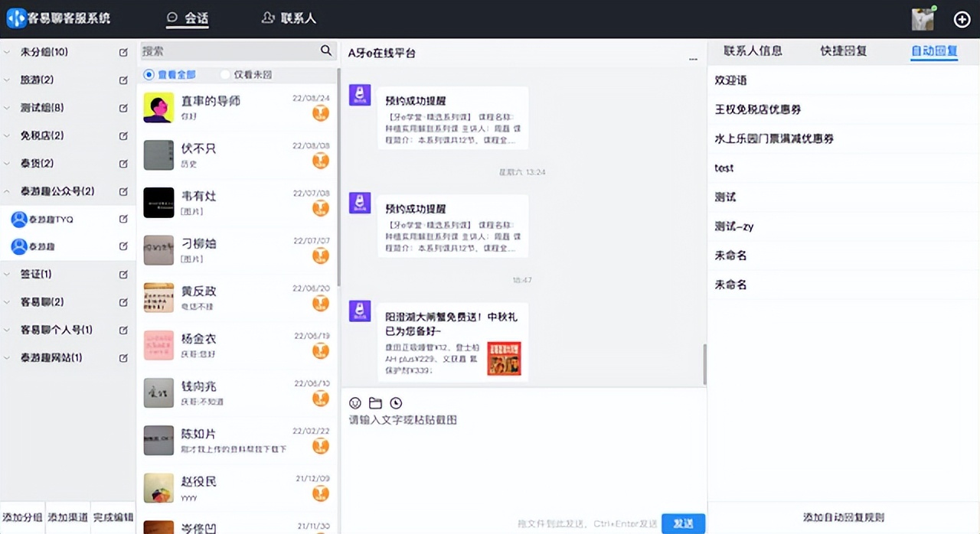
Task: Click the clock history icon in chat toolbar
Action: pyautogui.click(x=396, y=403)
